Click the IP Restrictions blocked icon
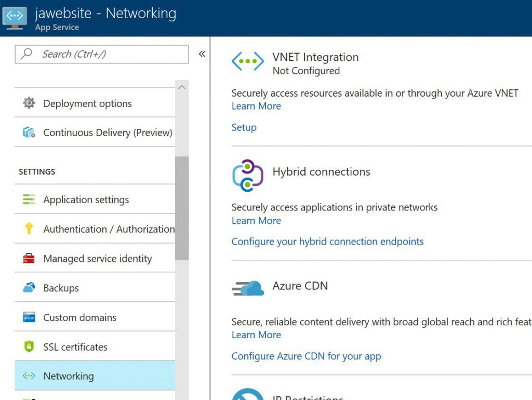 [248, 394]
